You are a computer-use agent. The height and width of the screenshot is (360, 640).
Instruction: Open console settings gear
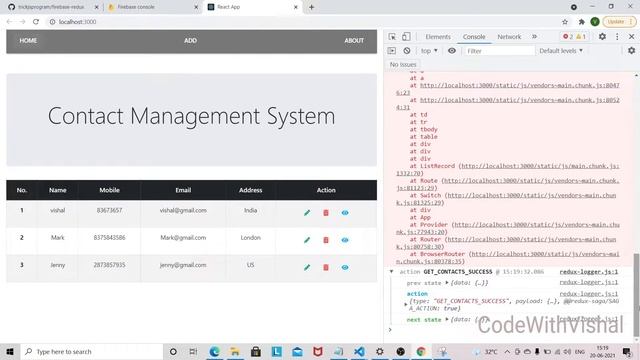pos(631,51)
